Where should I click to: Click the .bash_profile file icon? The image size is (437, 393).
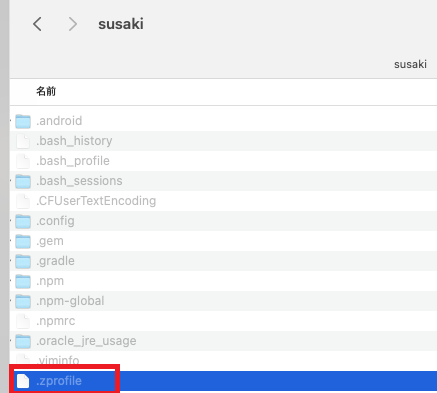23,161
